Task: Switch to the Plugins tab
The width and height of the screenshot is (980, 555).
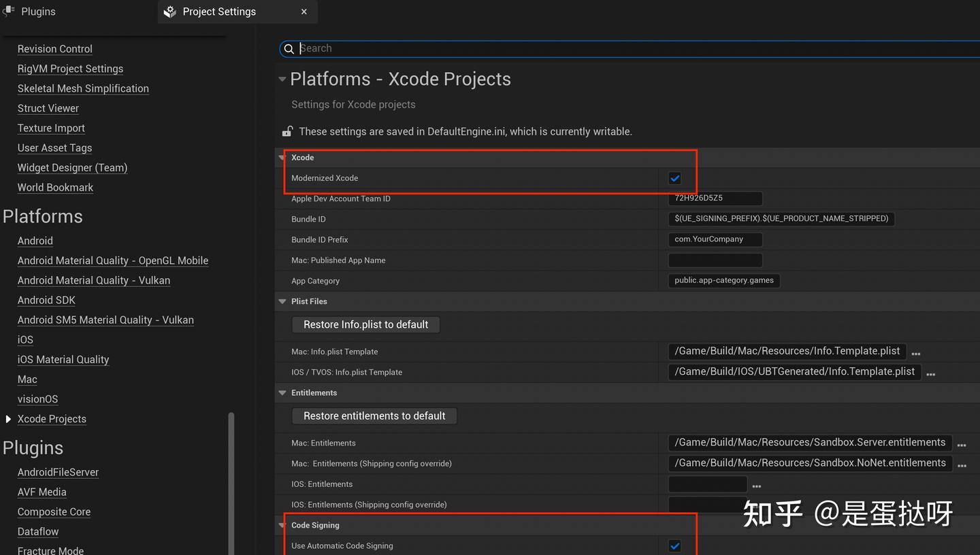Action: pyautogui.click(x=38, y=12)
